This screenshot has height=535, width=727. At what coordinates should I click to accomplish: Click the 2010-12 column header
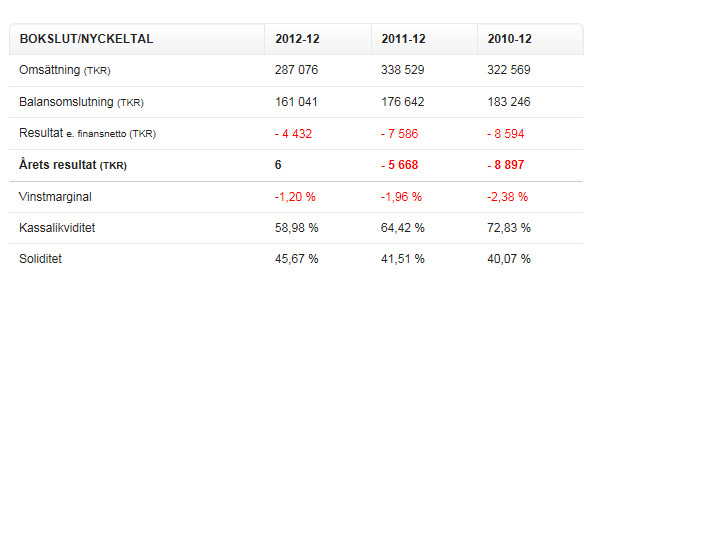tap(509, 39)
